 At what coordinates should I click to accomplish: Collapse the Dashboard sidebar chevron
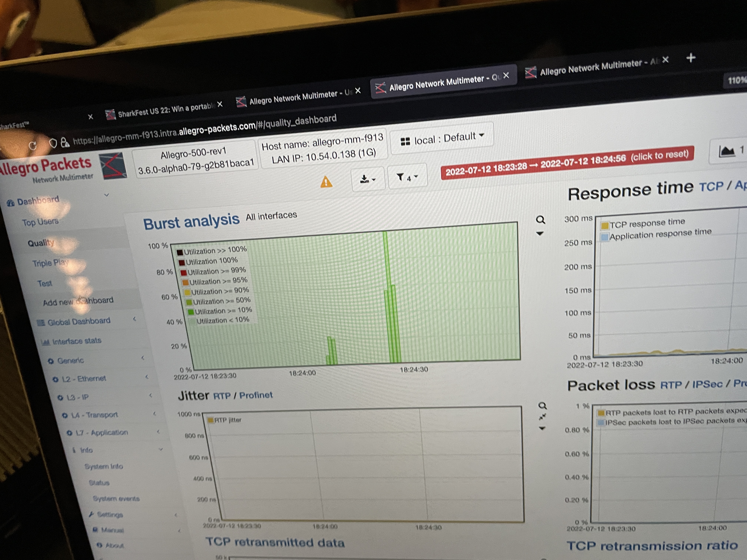click(106, 195)
